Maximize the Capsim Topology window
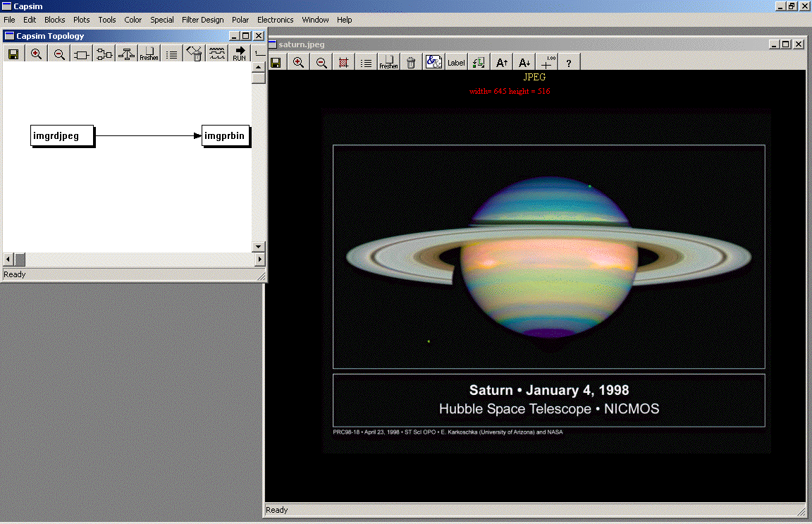812x524 pixels. (246, 36)
